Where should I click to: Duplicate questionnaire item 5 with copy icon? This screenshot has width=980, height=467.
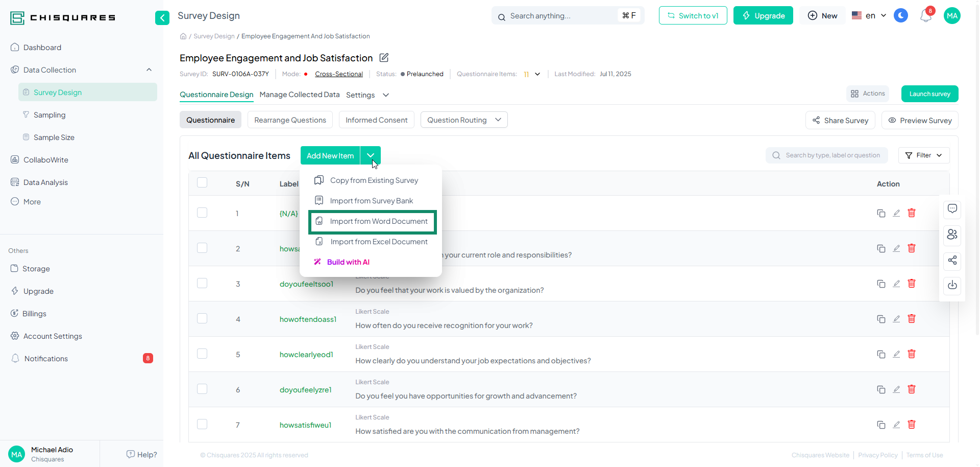point(881,354)
